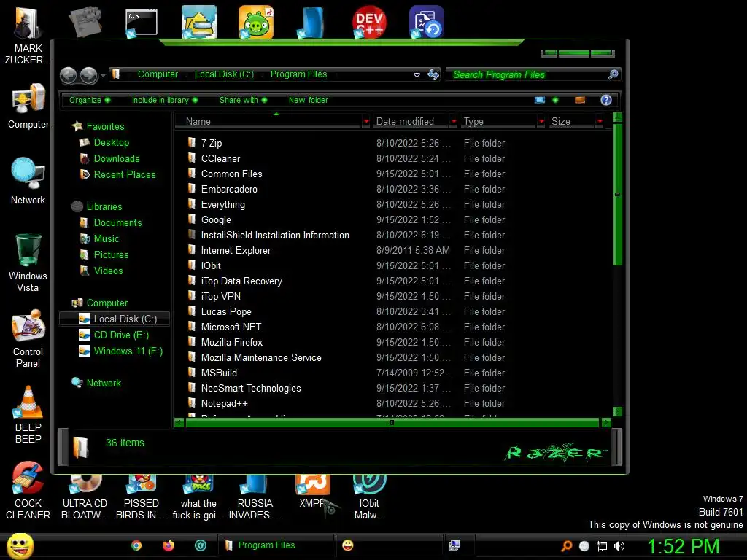Open the view options dropdown arrow

click(555, 100)
